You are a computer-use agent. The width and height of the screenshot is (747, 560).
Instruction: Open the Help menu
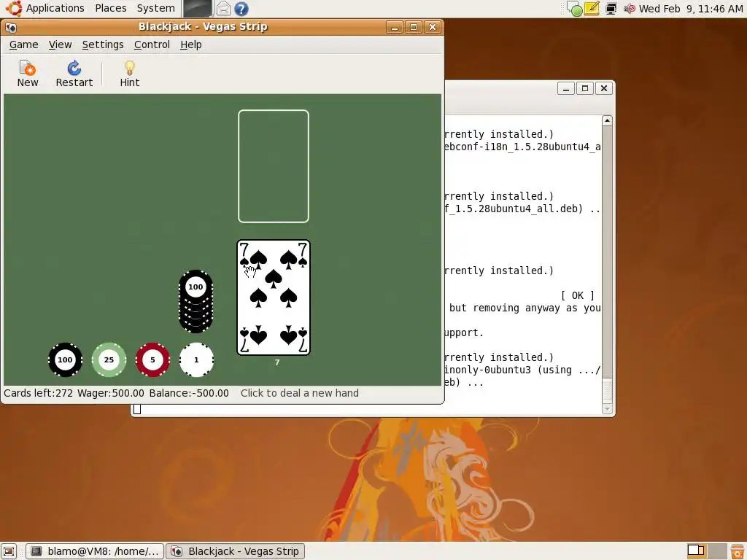click(191, 44)
